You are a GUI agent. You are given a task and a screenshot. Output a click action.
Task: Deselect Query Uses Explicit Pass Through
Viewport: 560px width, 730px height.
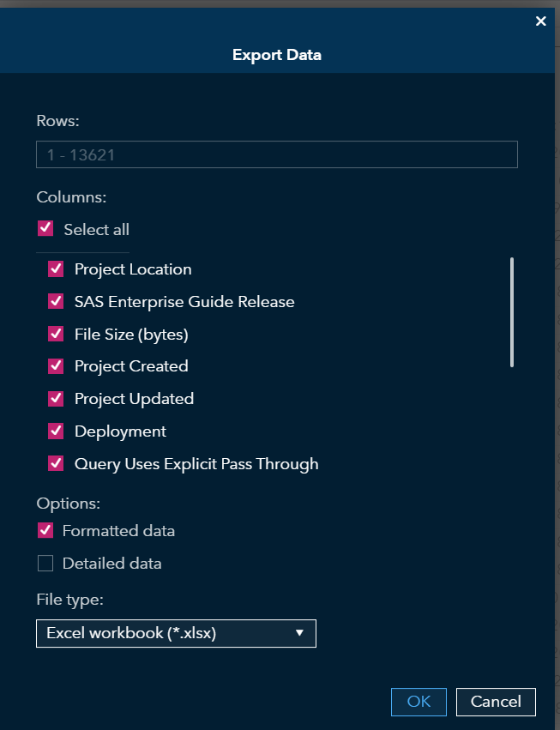tap(56, 463)
